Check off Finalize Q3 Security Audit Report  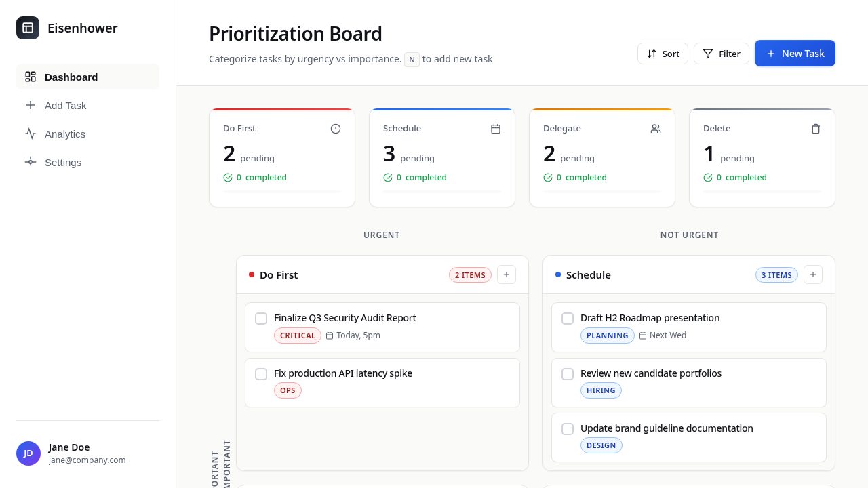pos(261,319)
